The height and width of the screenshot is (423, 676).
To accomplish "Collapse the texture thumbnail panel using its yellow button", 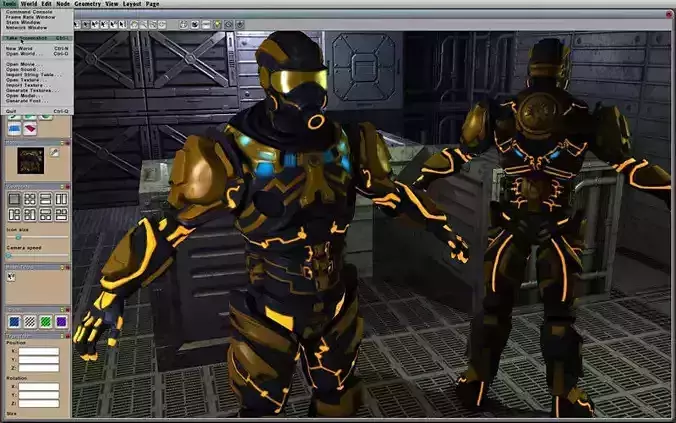I will pyautogui.click(x=62, y=142).
